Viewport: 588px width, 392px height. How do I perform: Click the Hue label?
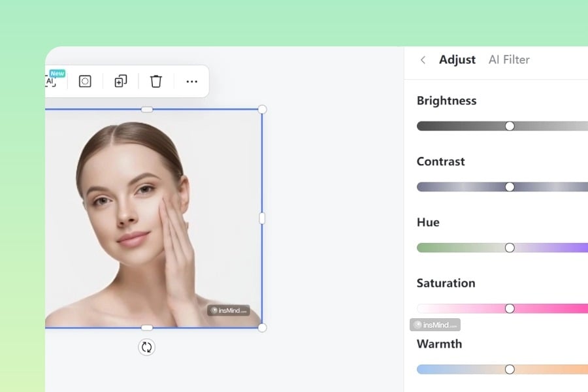tap(428, 222)
